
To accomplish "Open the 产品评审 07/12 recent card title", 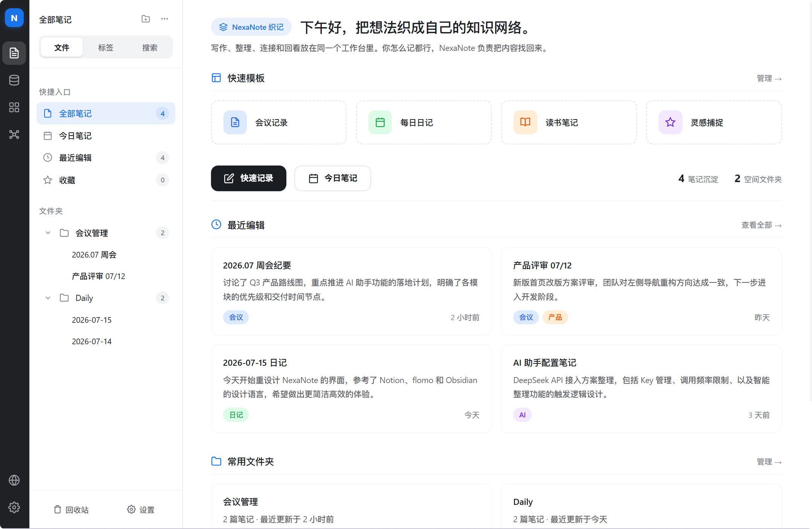I will (x=542, y=265).
